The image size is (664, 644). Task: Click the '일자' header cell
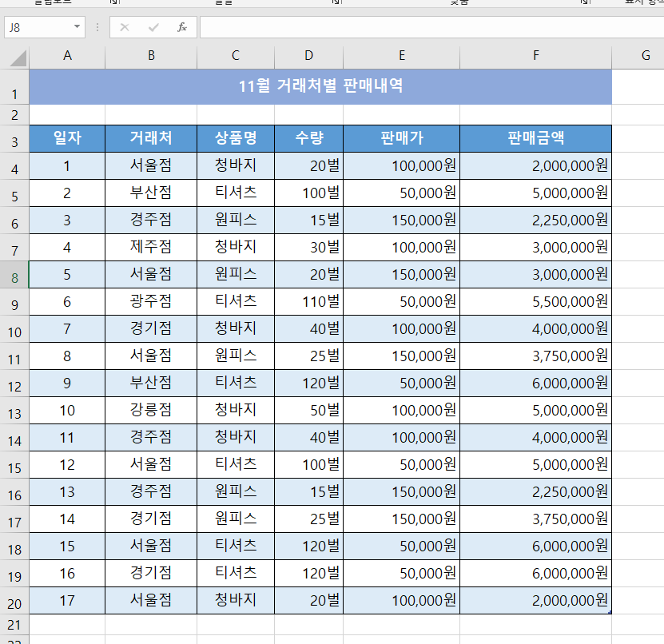point(67,138)
